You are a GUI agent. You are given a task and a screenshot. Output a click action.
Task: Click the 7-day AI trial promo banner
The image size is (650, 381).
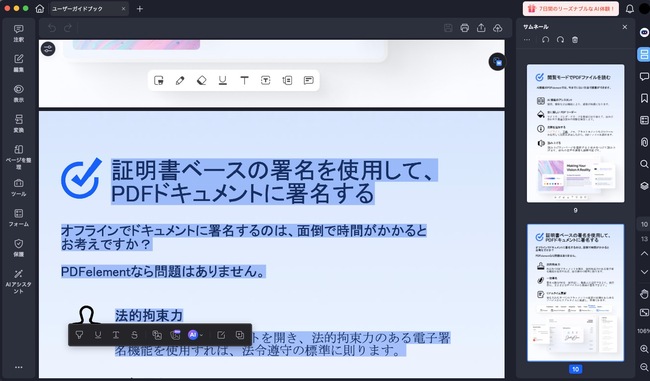[571, 8]
